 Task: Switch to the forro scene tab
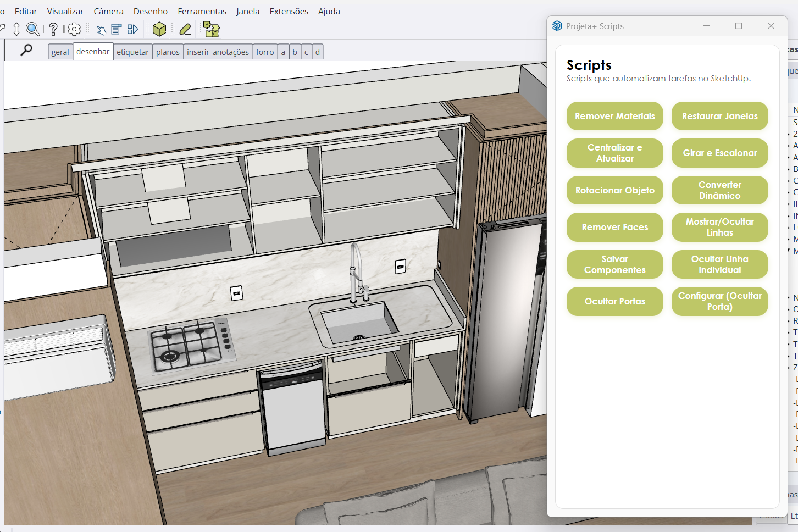pyautogui.click(x=265, y=52)
